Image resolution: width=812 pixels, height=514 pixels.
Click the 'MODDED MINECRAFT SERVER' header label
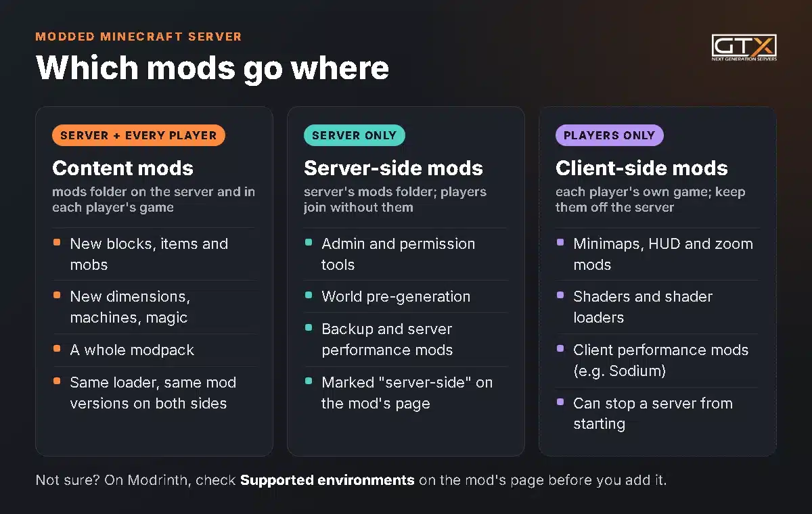pyautogui.click(x=139, y=37)
